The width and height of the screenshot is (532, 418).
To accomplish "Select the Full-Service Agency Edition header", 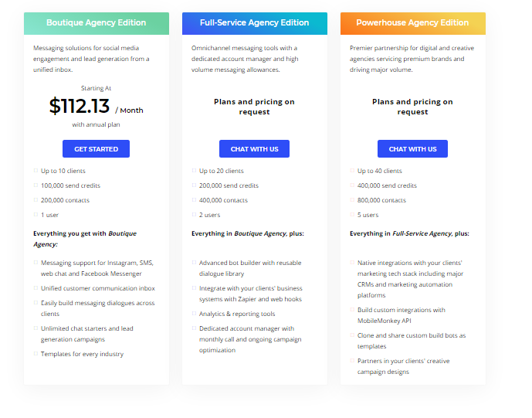I will pyautogui.click(x=254, y=23).
